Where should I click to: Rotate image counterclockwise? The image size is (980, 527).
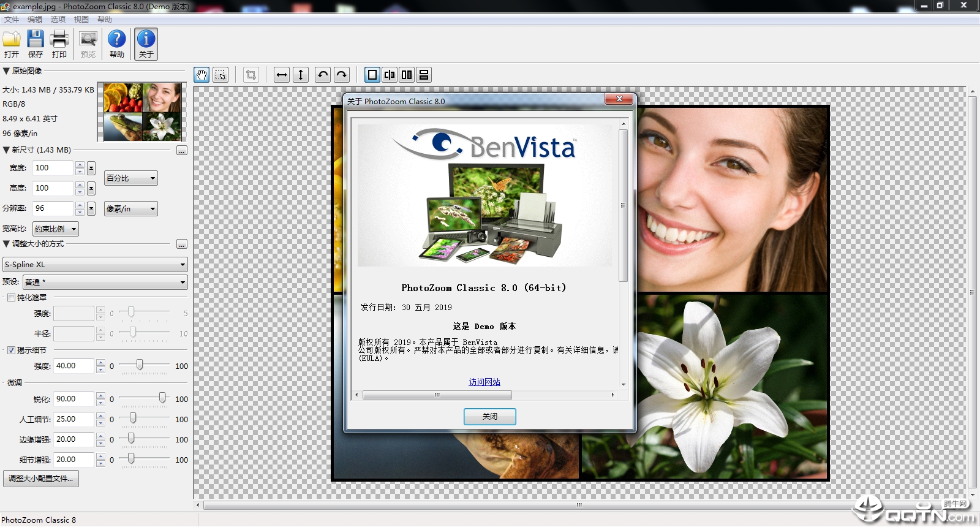tap(323, 75)
